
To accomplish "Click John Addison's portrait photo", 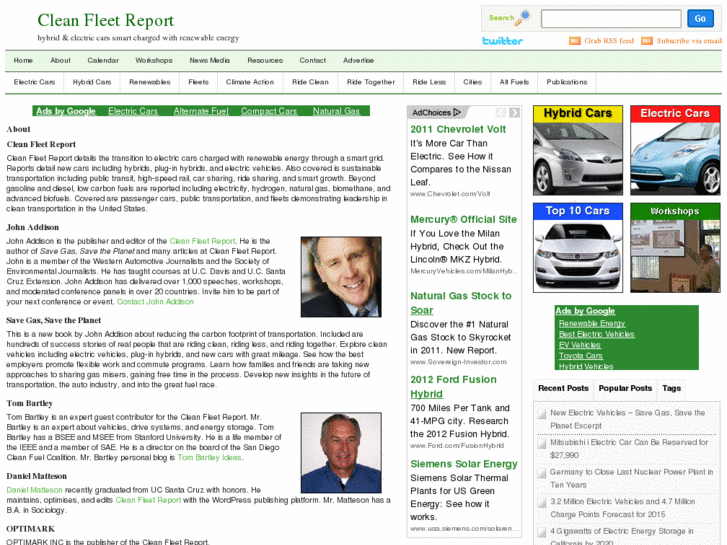I will click(341, 277).
